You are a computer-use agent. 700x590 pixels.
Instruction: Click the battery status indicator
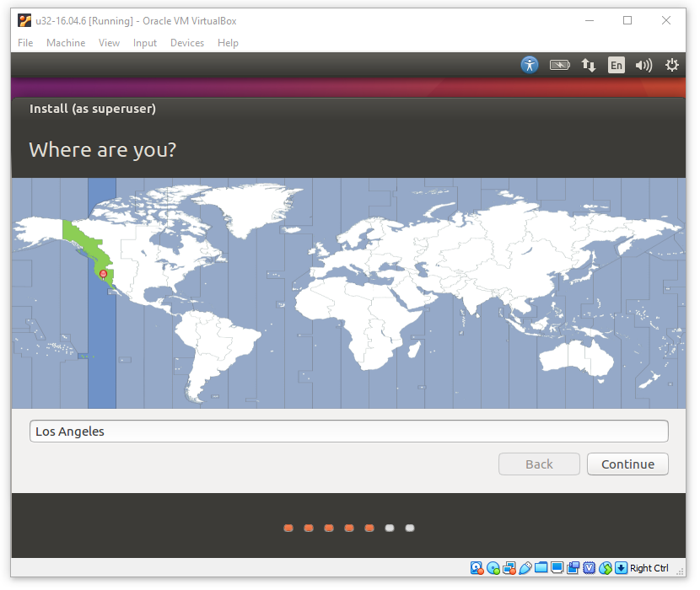click(559, 65)
